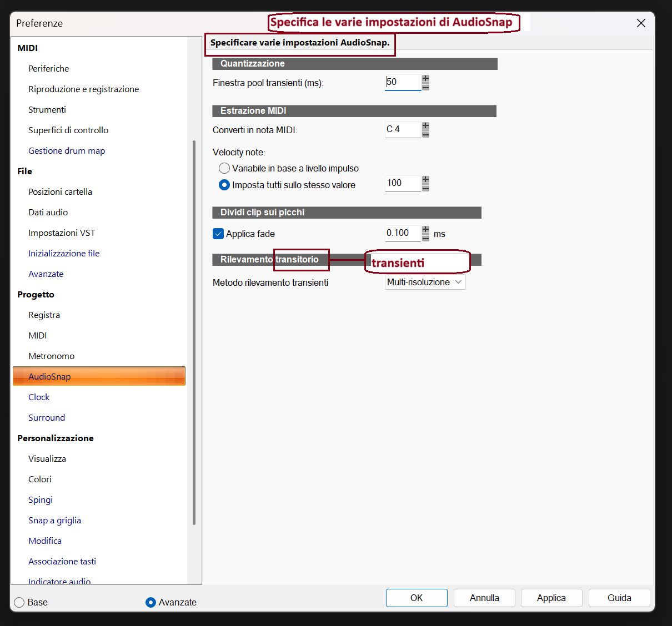Increase the Finestra pool transienti value
Image resolution: width=672 pixels, height=626 pixels.
coord(425,79)
